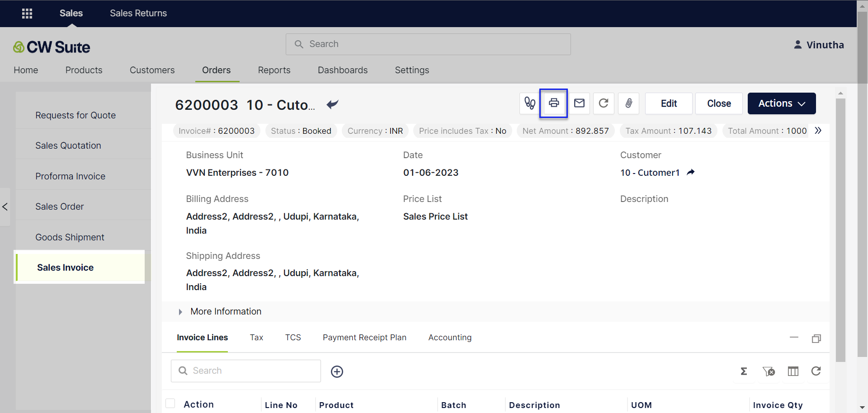Click the email envelope icon
Image resolution: width=868 pixels, height=413 pixels.
[579, 103]
